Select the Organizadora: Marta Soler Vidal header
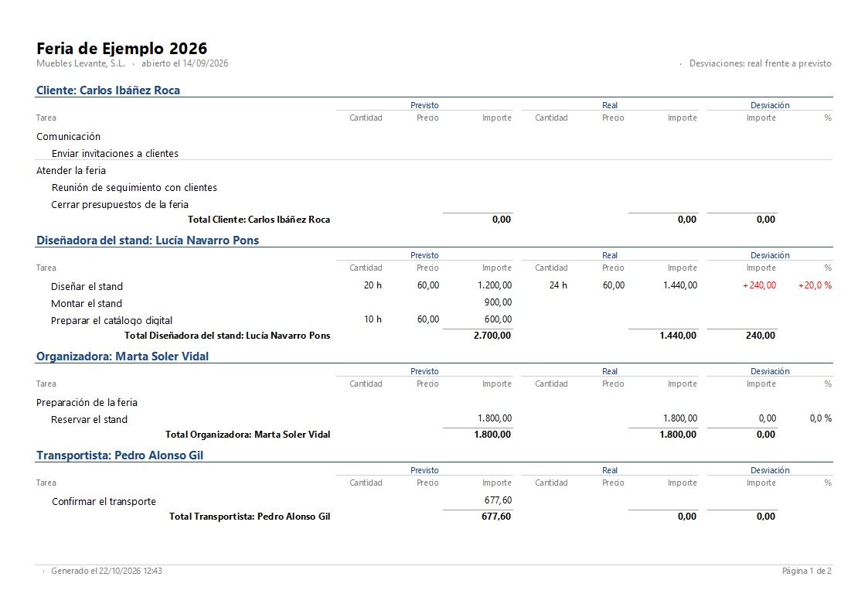 point(122,356)
